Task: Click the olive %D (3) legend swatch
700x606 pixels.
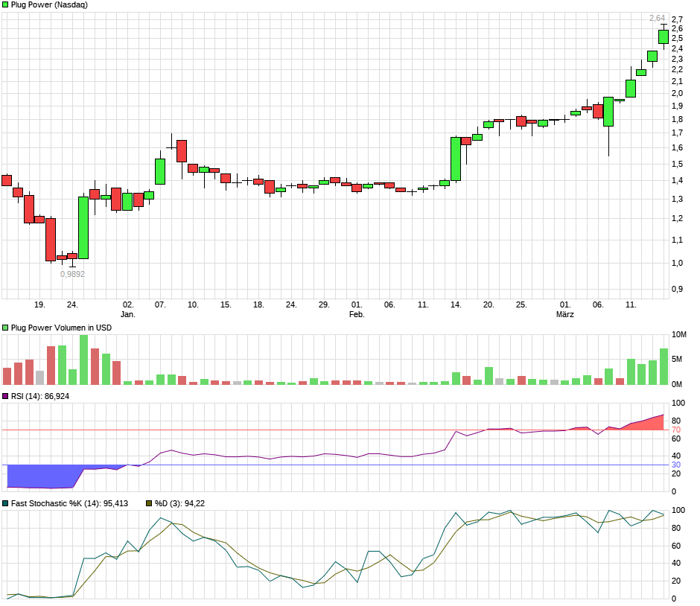Action: tap(149, 504)
